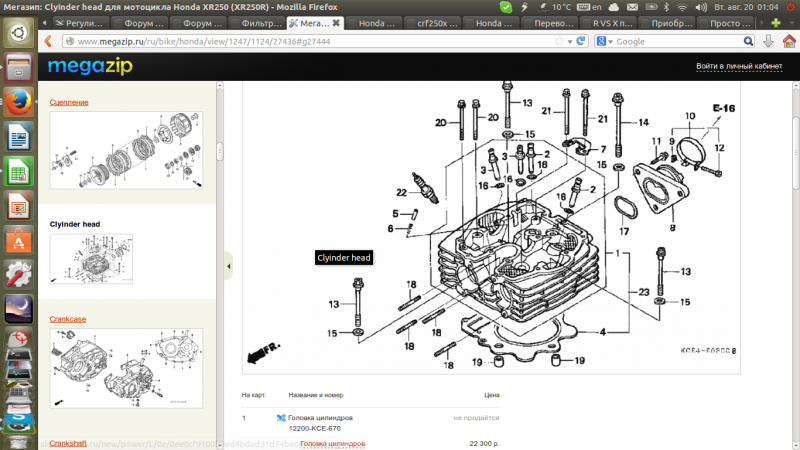Screen dimensions: 800x450
Task: Open LibreOffice Impress from launcher
Action: 18,206
